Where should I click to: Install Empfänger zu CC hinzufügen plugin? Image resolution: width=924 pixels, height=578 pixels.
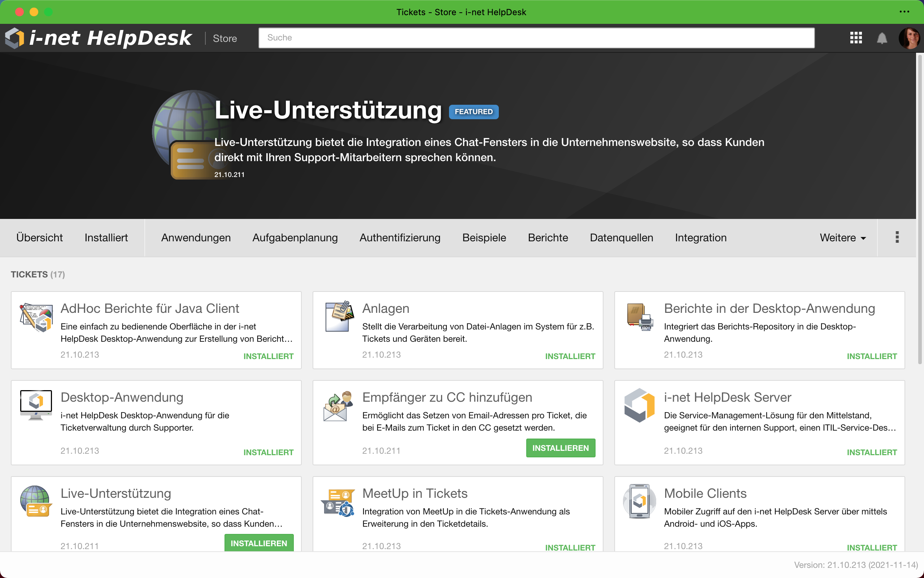click(561, 448)
